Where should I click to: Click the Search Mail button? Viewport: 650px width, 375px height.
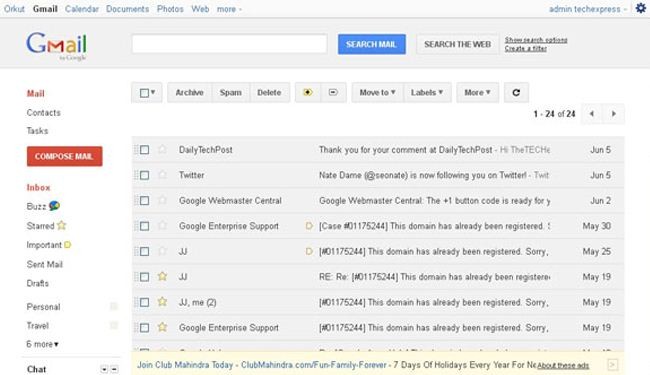click(x=371, y=44)
